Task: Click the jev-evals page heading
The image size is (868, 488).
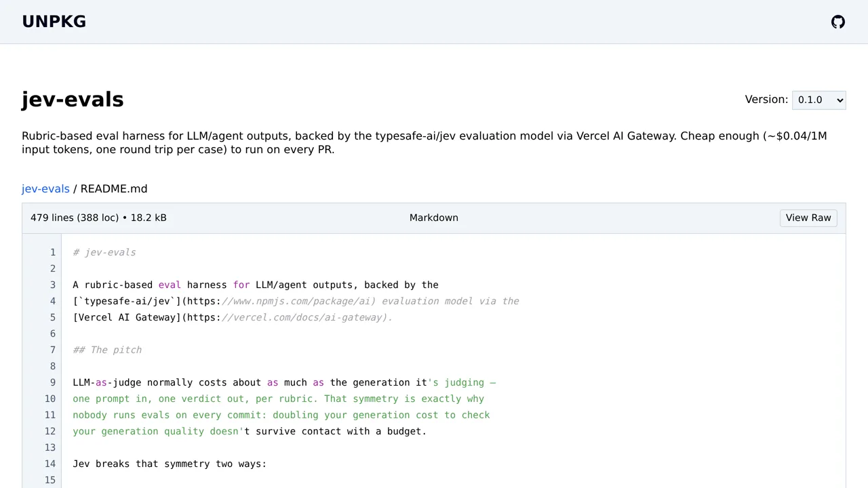Action: tap(73, 100)
